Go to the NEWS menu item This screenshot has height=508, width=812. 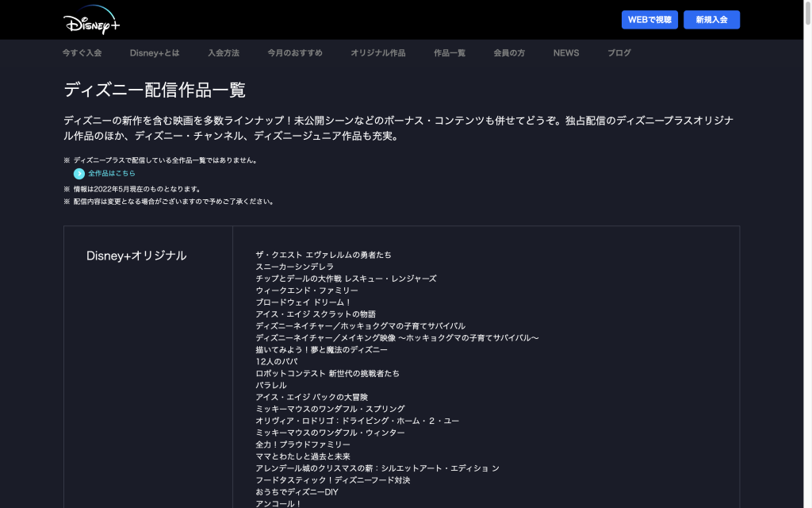click(x=566, y=53)
